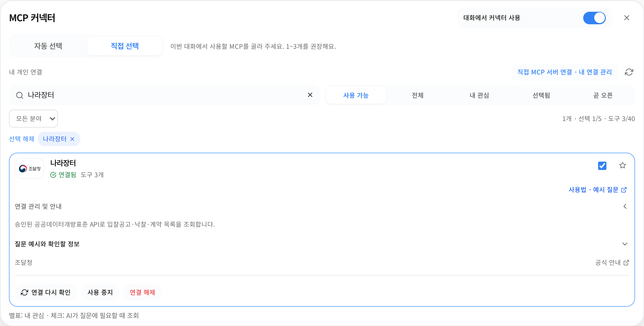Select the 직접 선택 tab

pos(125,46)
